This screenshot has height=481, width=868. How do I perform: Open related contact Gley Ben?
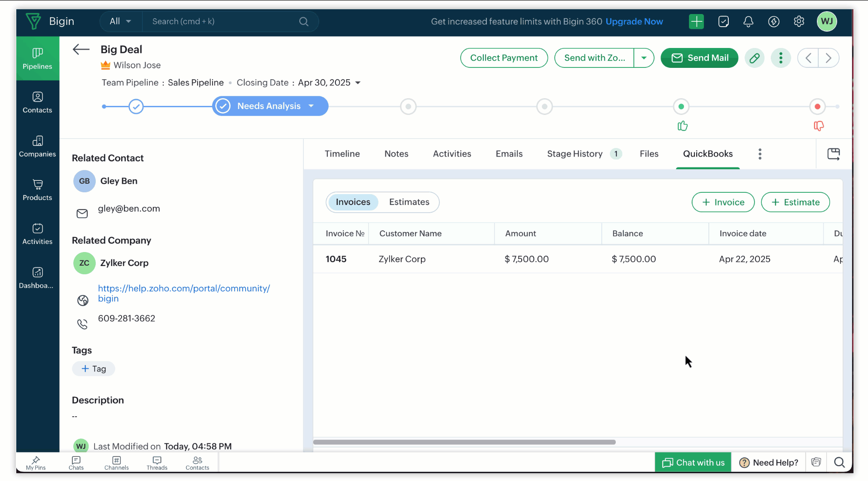pos(119,181)
